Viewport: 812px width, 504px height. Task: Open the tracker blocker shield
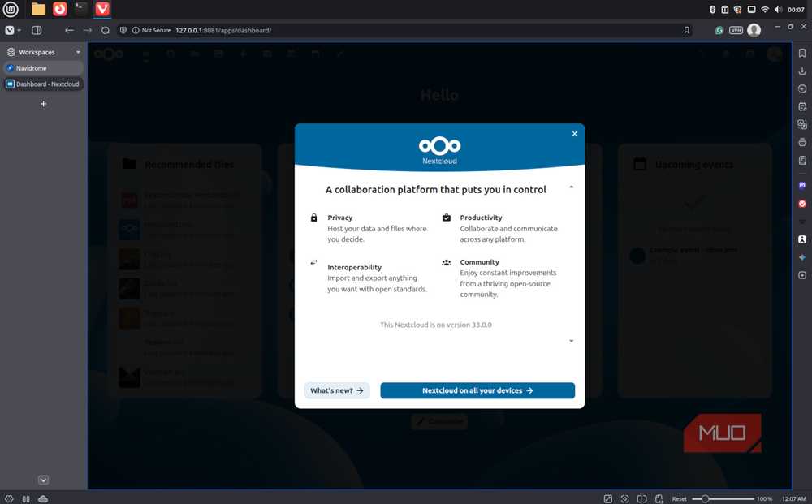(x=123, y=31)
